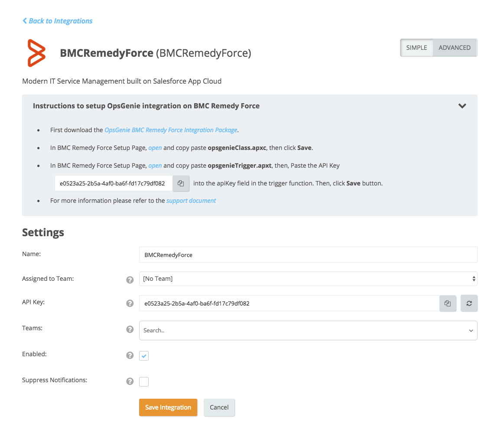Click open link for opsgenieTrigger.apxt
The image size is (504, 439).
click(155, 166)
